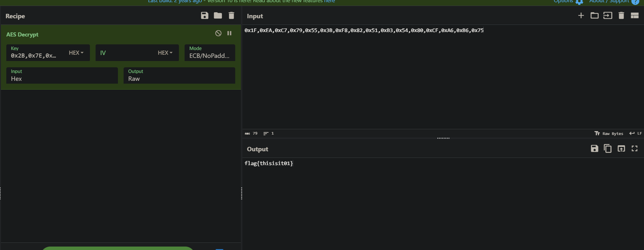Click the Bake button at bottom
This screenshot has height=250, width=644.
coord(118,248)
